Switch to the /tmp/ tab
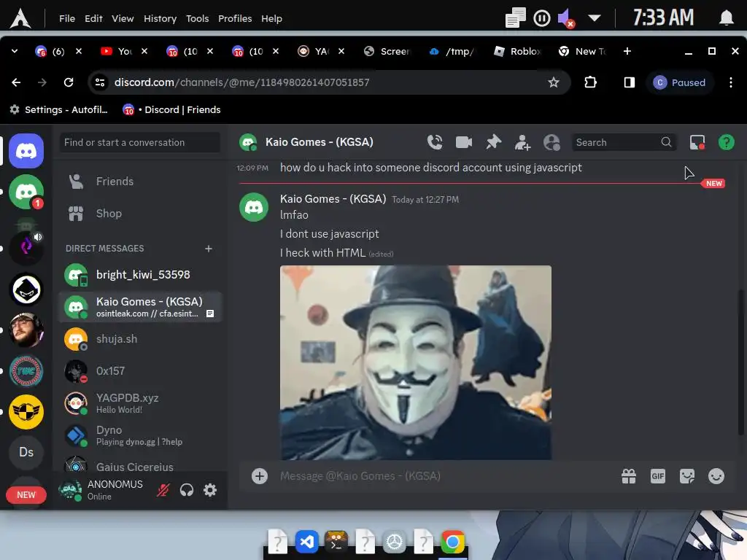The image size is (747, 560). [452, 51]
